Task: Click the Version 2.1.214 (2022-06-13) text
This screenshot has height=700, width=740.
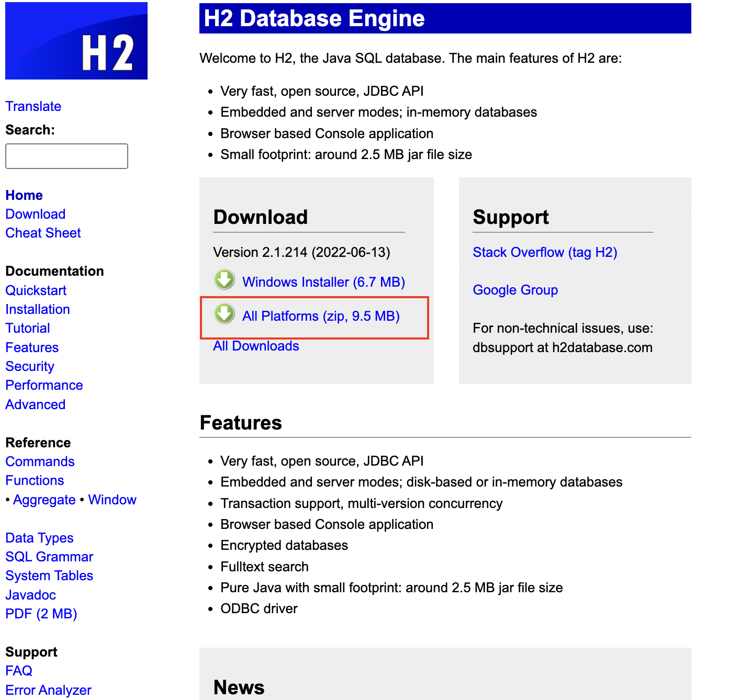Action: [x=302, y=252]
